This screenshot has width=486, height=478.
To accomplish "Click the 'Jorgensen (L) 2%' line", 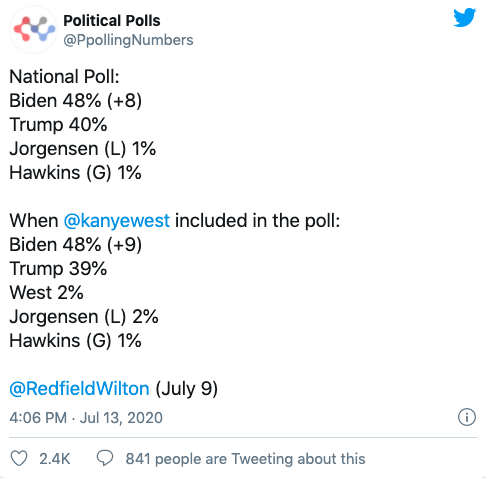I will 84,317.
